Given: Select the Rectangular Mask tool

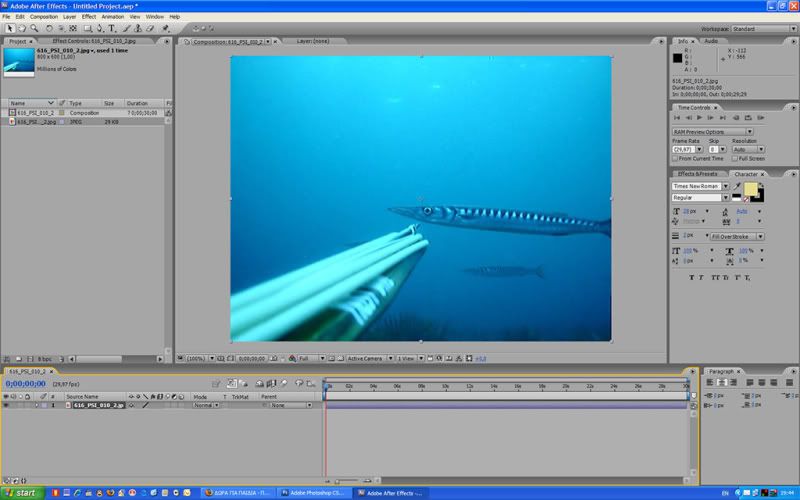Looking at the screenshot, I should tap(88, 29).
